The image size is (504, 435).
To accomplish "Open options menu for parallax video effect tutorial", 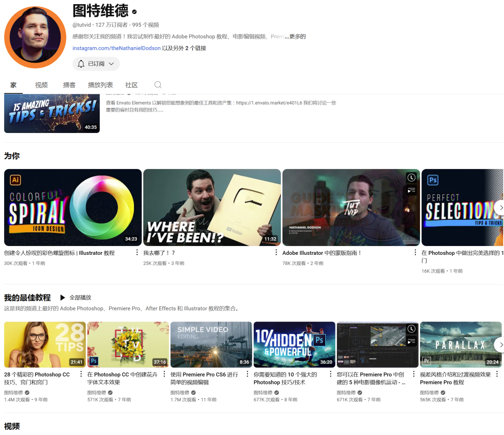I will pyautogui.click(x=497, y=374).
